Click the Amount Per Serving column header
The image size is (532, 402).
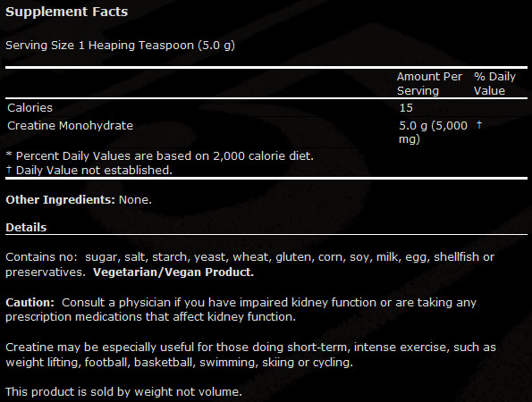click(429, 84)
